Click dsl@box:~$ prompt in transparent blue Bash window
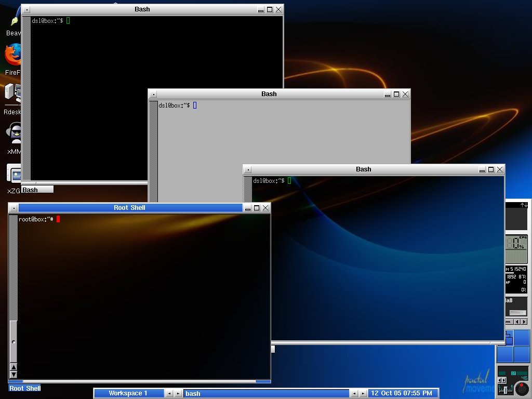This screenshot has height=399, width=532. pos(269,181)
